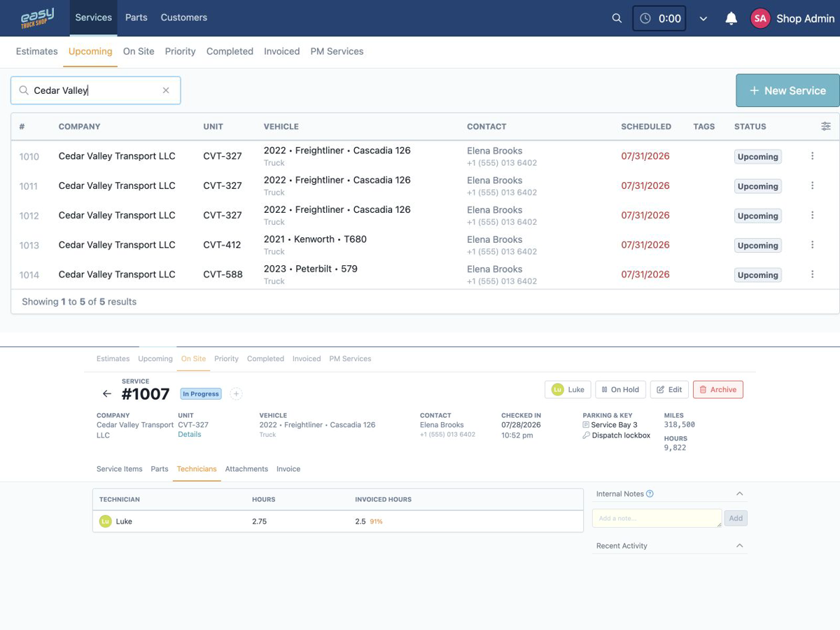Open notifications bell
This screenshot has height=630, width=840.
click(x=731, y=18)
